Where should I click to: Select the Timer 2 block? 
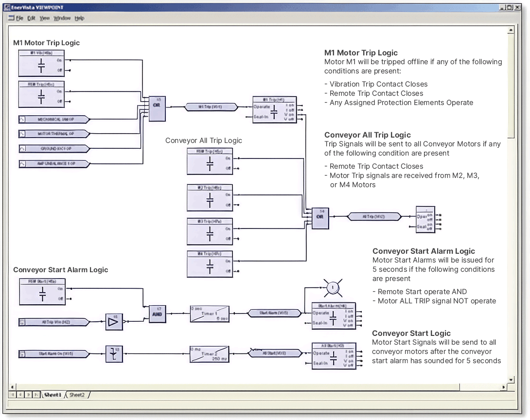click(x=210, y=354)
